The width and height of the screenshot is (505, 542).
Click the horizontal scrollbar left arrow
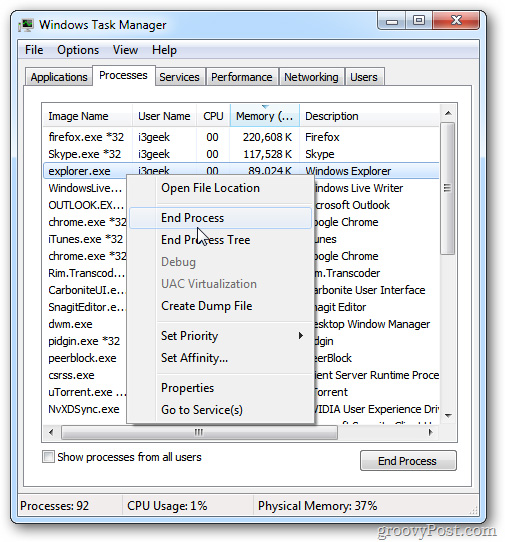pyautogui.click(x=51, y=432)
